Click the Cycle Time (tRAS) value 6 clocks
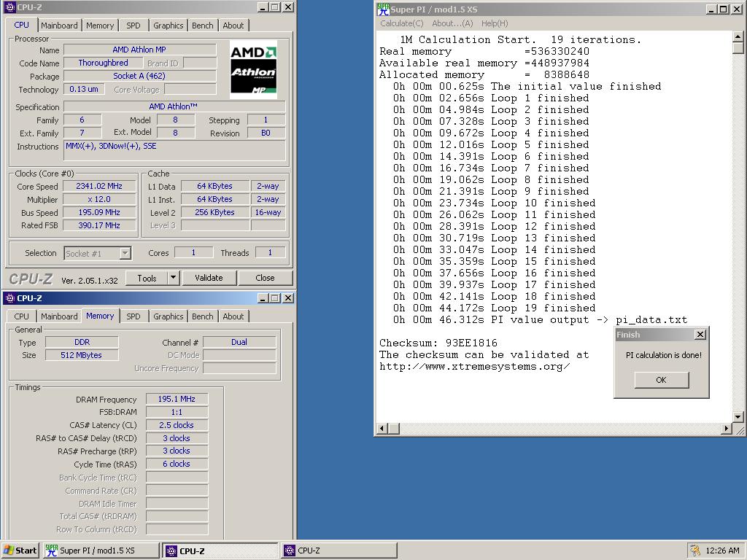 [x=177, y=464]
